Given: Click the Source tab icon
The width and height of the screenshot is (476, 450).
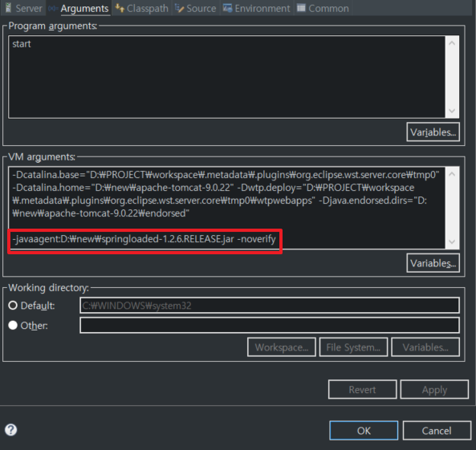Looking at the screenshot, I should [x=180, y=8].
